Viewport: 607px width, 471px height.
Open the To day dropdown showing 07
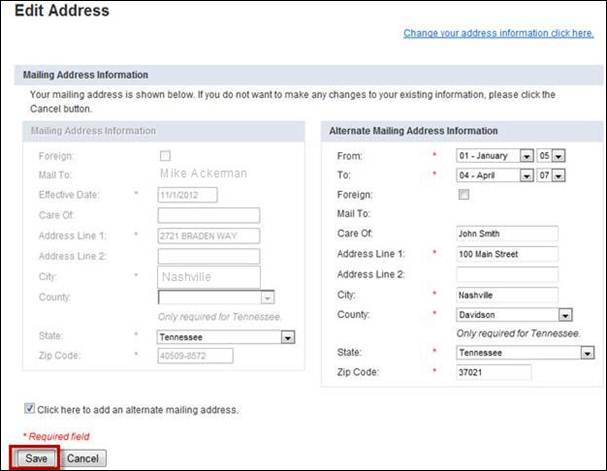pos(551,176)
